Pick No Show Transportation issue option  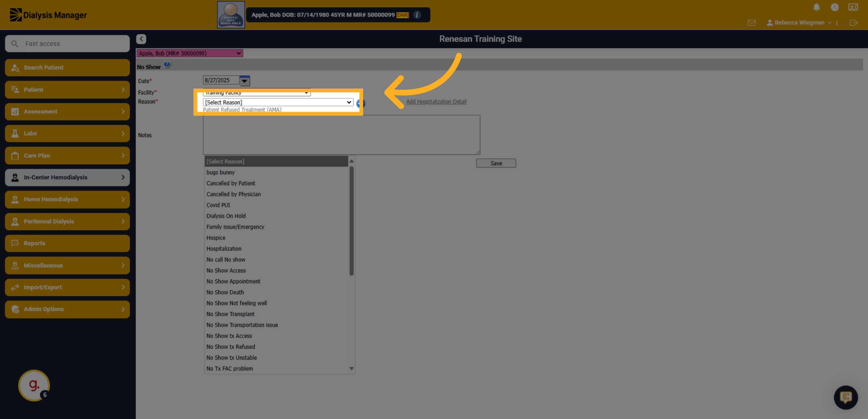click(276, 325)
